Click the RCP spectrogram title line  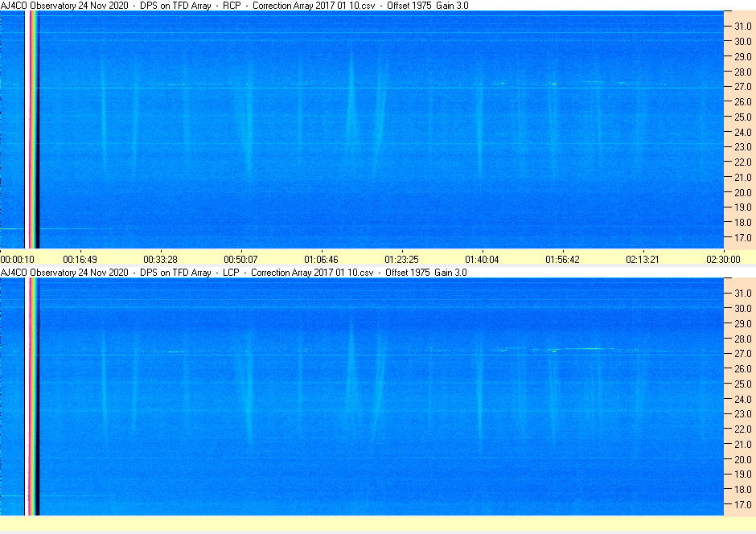click(234, 6)
